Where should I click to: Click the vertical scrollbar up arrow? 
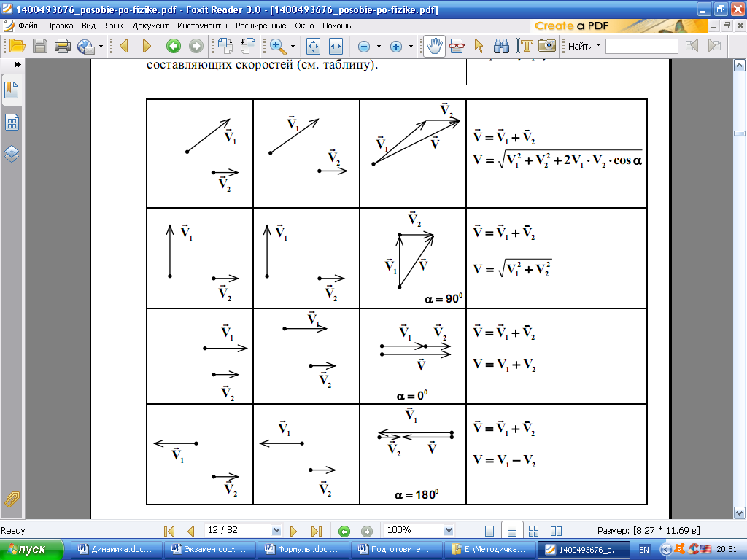click(740, 66)
